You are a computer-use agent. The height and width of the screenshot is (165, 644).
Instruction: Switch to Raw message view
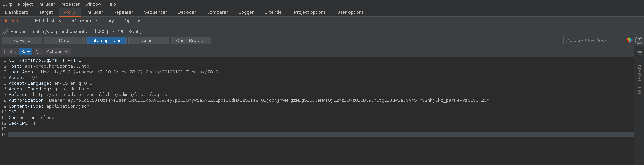[x=25, y=51]
